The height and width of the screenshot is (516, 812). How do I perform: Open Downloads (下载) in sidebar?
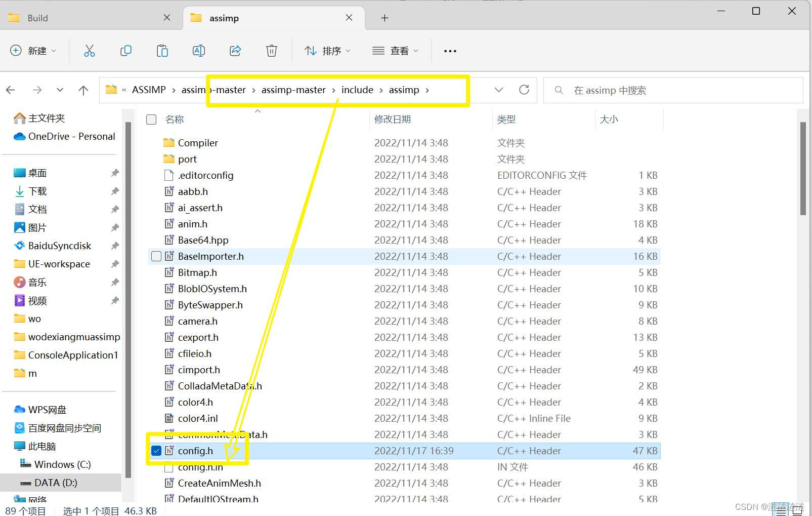click(30, 191)
